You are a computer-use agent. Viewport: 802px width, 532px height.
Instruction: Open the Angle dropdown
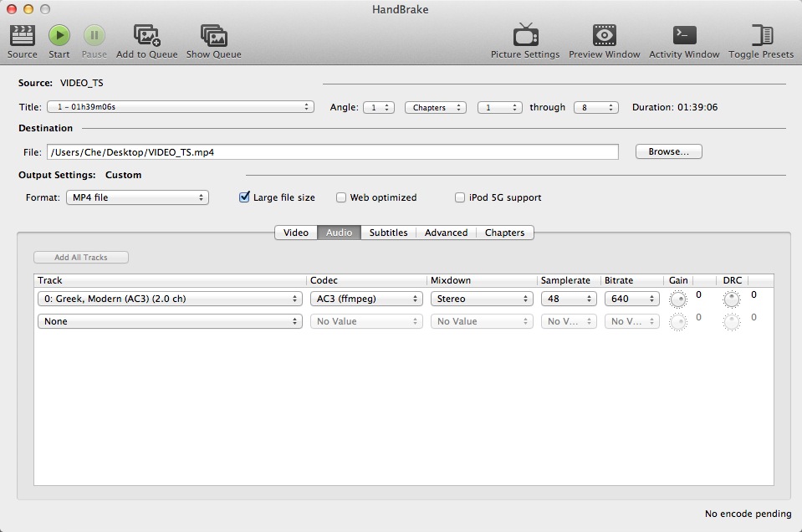tap(379, 107)
